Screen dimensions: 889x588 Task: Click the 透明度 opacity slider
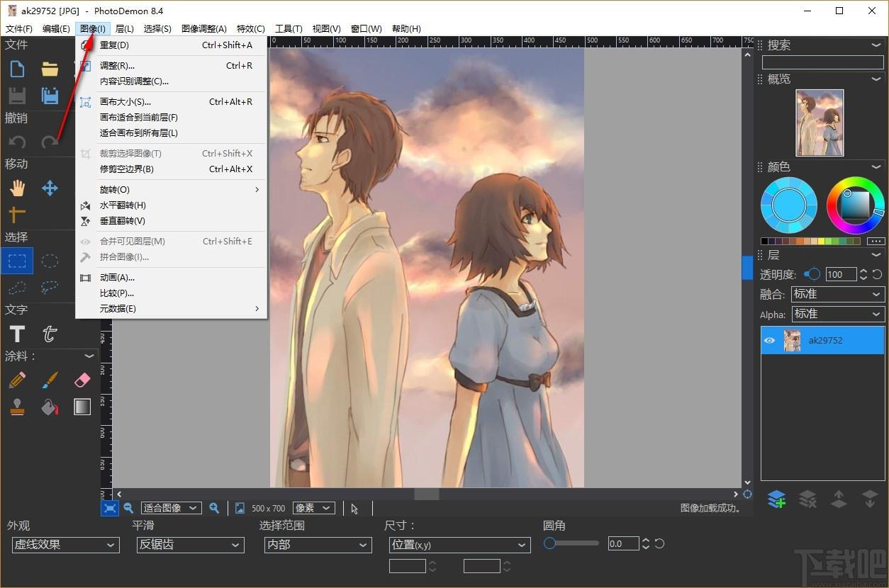tap(812, 274)
